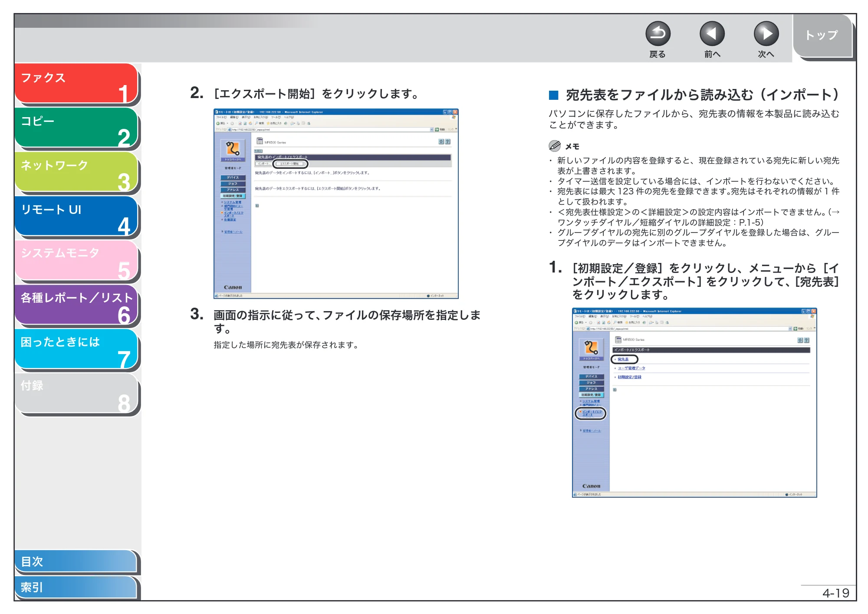Image resolution: width=868 pixels, height=614 pixels.
Task: Open chapter 2 コピー tab
Action: (x=76, y=128)
